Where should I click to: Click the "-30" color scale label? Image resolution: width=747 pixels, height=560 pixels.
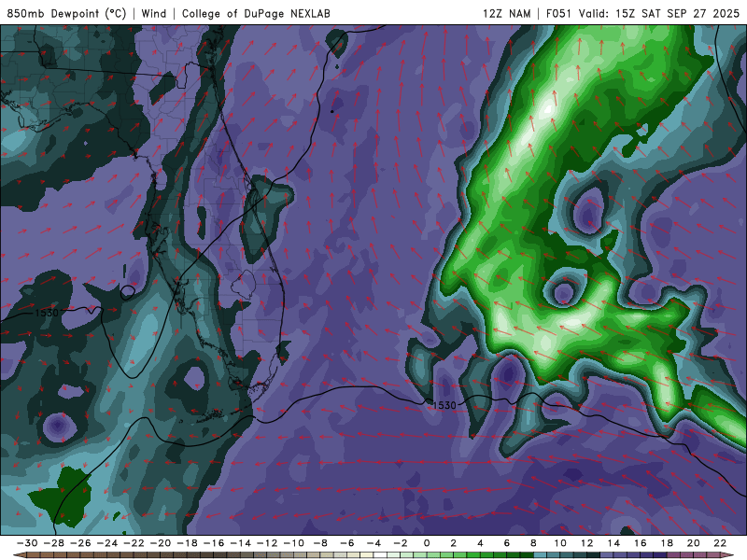click(27, 543)
